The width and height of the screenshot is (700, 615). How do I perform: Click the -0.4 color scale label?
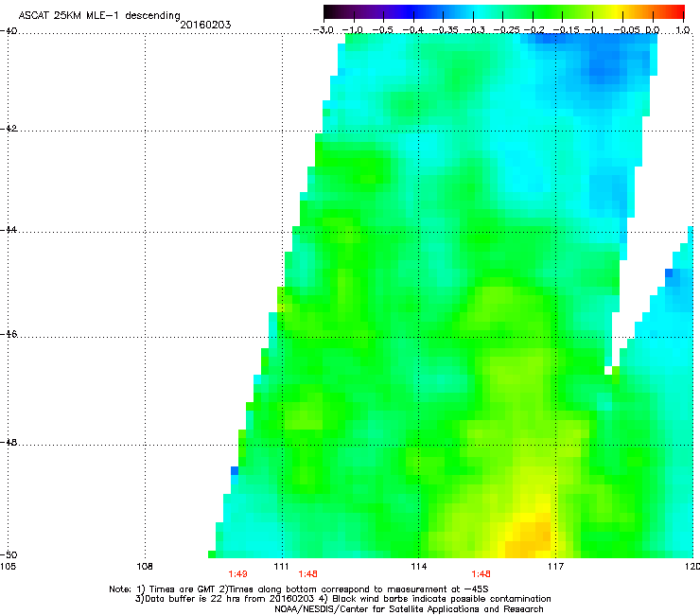coord(413,30)
